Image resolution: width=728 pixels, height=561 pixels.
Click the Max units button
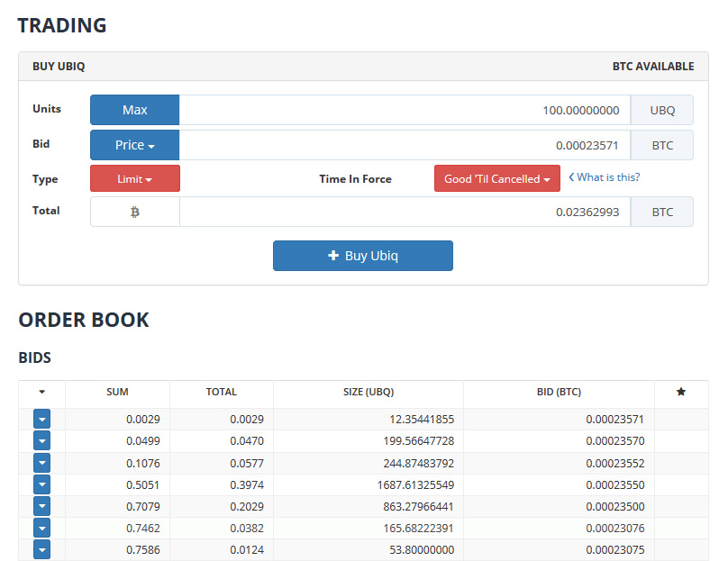[x=134, y=110]
